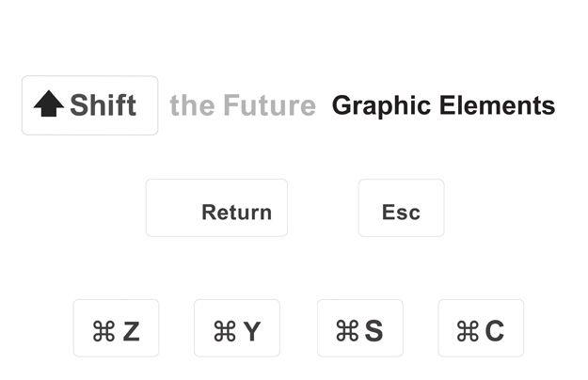Click the command symbol beside letter S

(347, 331)
